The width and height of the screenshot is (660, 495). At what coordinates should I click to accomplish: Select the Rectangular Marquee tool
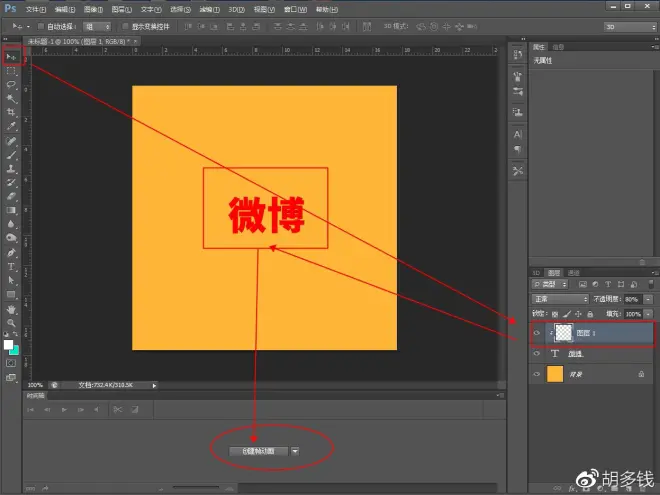[11, 71]
